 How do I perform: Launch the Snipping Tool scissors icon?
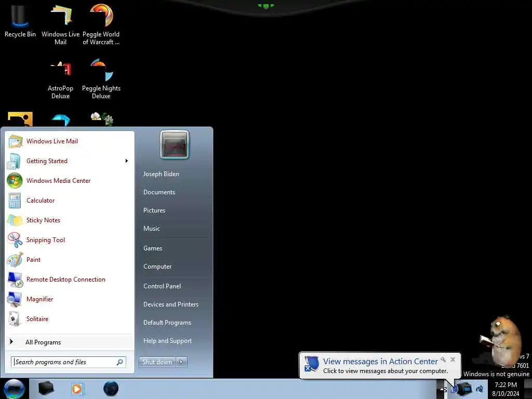coord(15,240)
